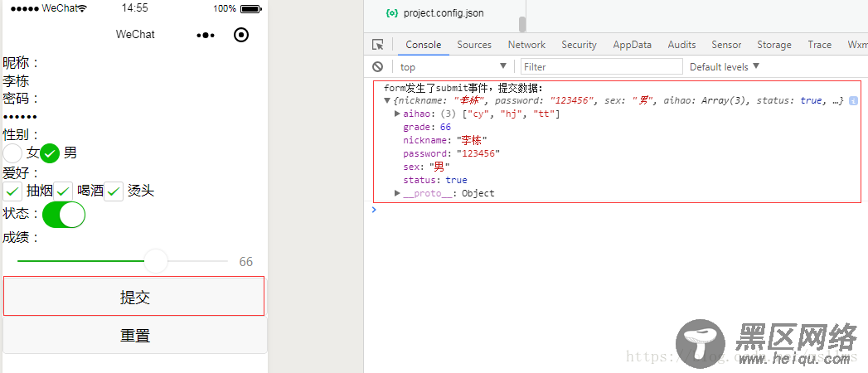Click the 成绩 slider handle
The height and width of the screenshot is (373, 868).
(x=156, y=261)
